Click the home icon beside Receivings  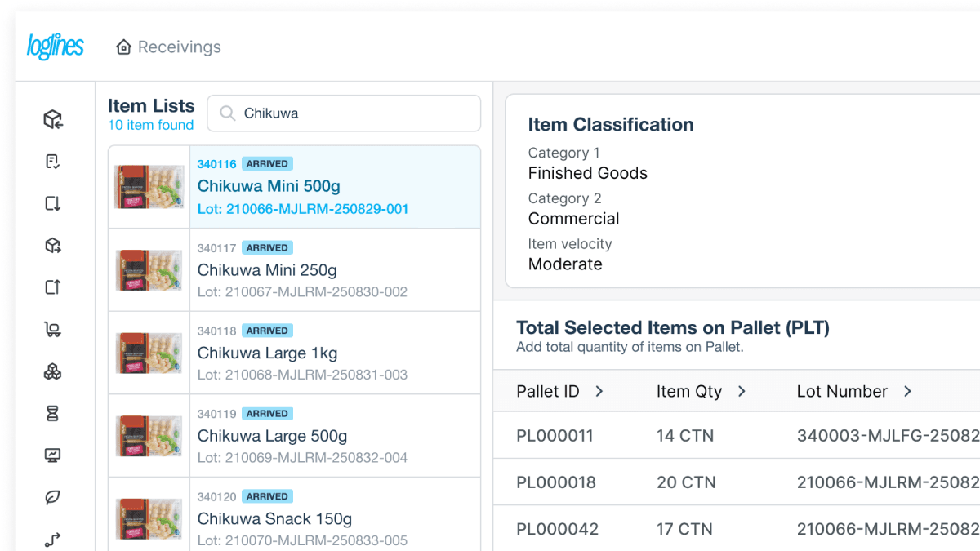tap(124, 47)
